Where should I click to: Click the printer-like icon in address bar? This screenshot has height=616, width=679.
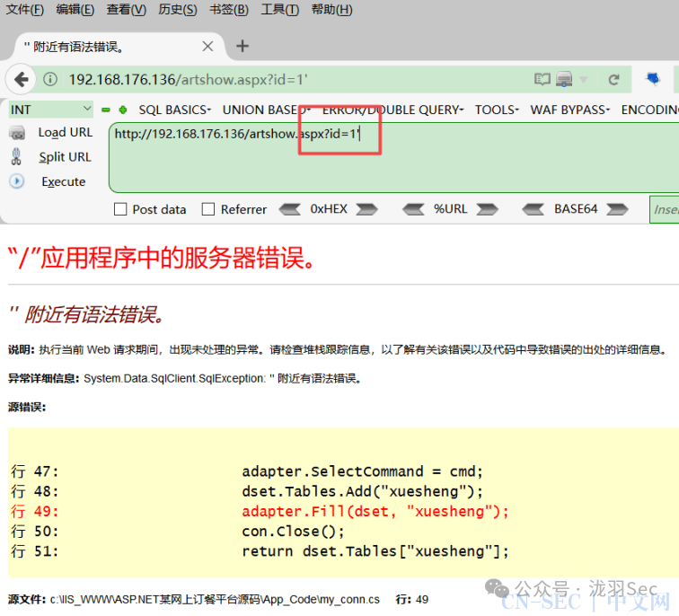(x=564, y=79)
